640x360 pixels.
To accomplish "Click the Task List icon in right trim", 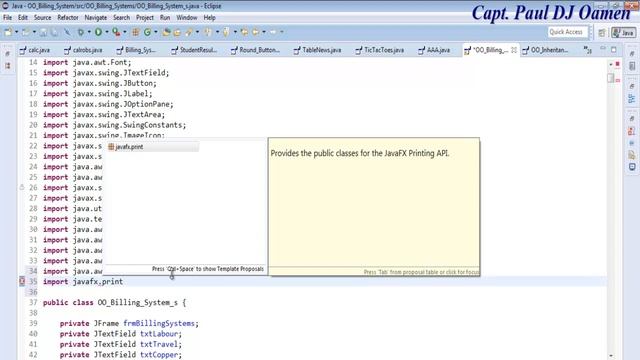I will point(632,66).
